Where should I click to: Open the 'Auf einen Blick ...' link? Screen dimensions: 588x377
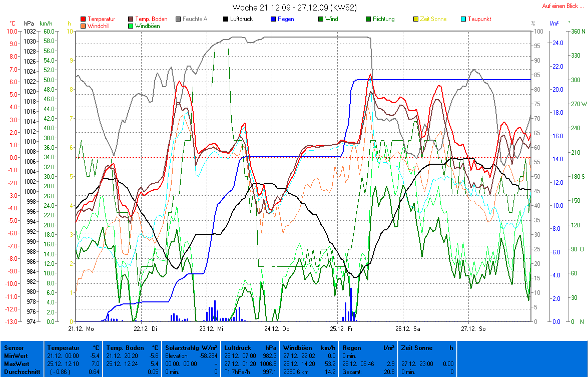(562, 7)
